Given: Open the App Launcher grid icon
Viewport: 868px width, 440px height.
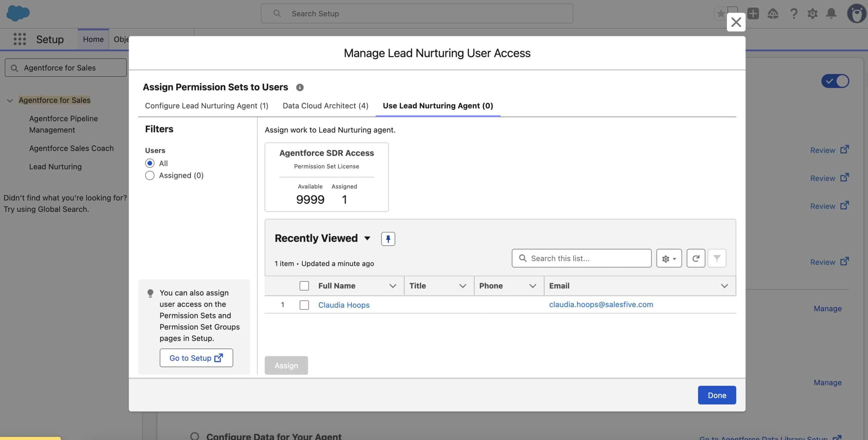Looking at the screenshot, I should pos(20,39).
